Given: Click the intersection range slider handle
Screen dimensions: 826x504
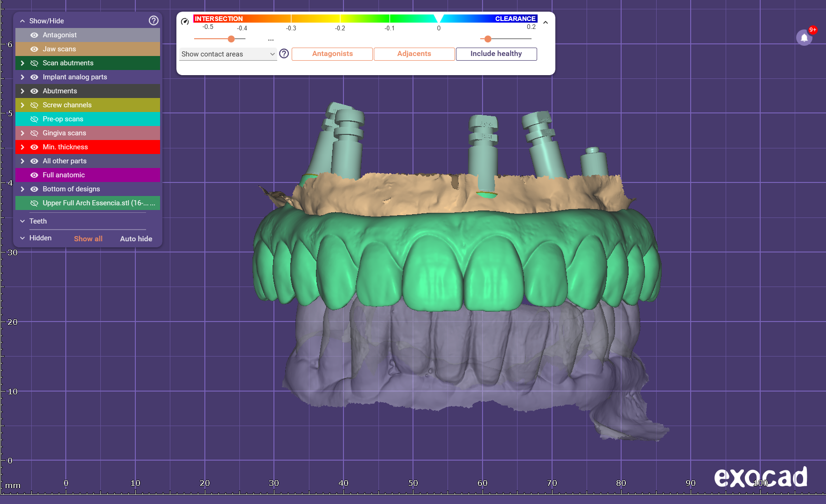Looking at the screenshot, I should pos(231,39).
